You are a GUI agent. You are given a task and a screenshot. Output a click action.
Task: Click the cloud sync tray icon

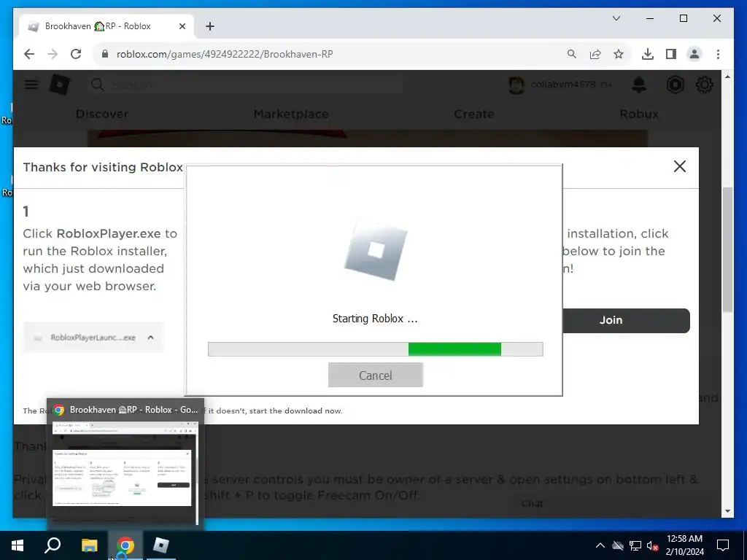618,545
